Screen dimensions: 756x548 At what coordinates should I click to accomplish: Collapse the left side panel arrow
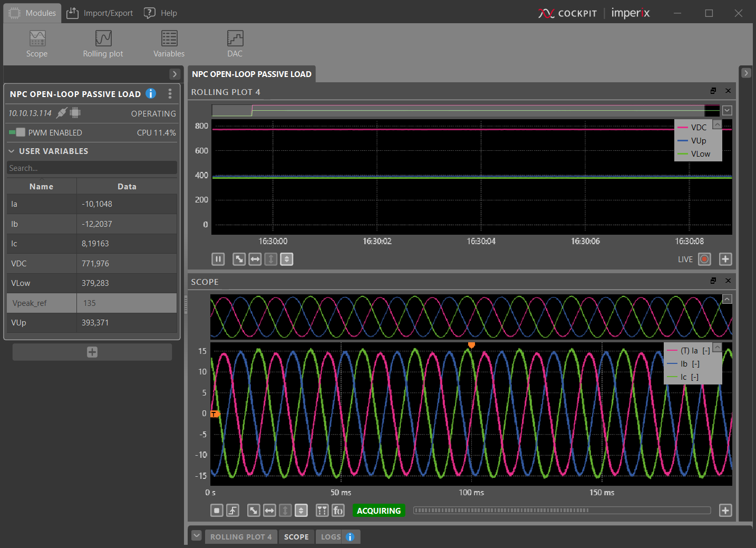175,74
